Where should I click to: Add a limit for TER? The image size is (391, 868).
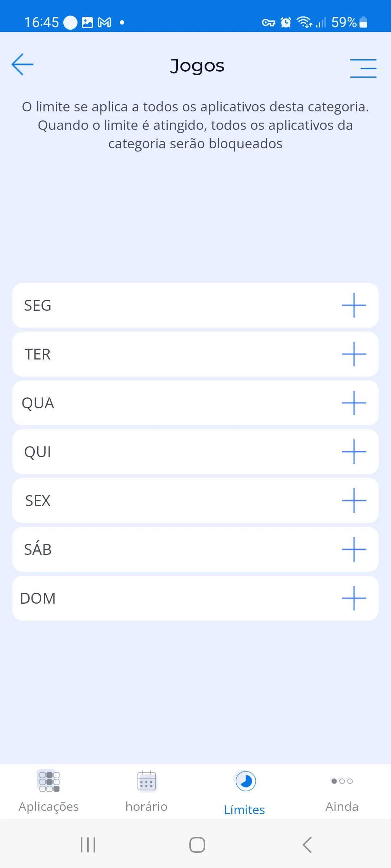pyautogui.click(x=354, y=354)
